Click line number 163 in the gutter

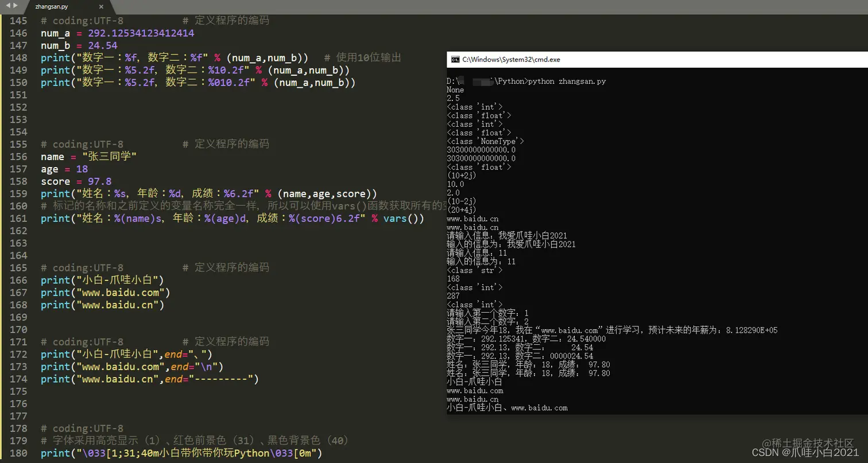tap(18, 243)
